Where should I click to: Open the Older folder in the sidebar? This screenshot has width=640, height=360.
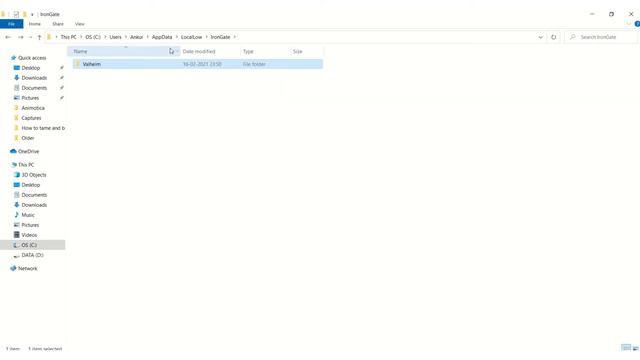click(x=27, y=138)
